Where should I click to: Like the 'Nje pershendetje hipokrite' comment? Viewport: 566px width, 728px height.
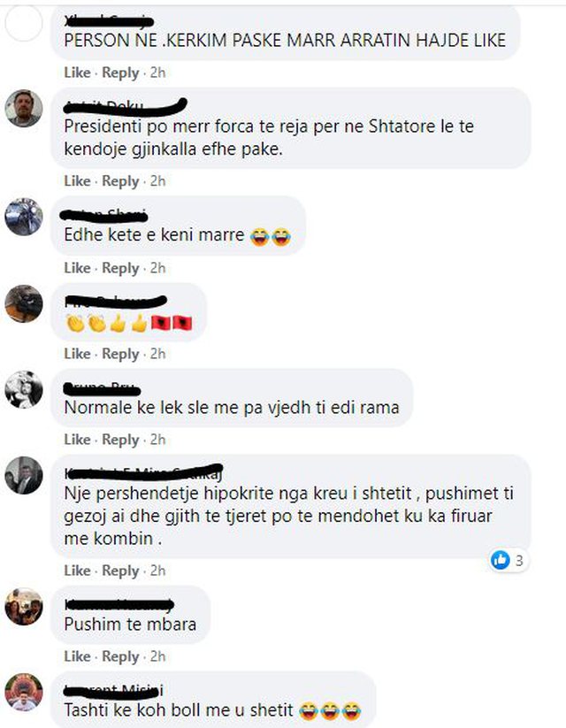(x=77, y=571)
